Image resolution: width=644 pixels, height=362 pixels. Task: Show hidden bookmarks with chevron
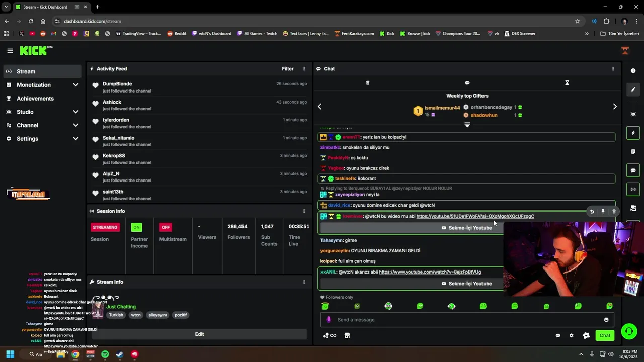point(587,34)
